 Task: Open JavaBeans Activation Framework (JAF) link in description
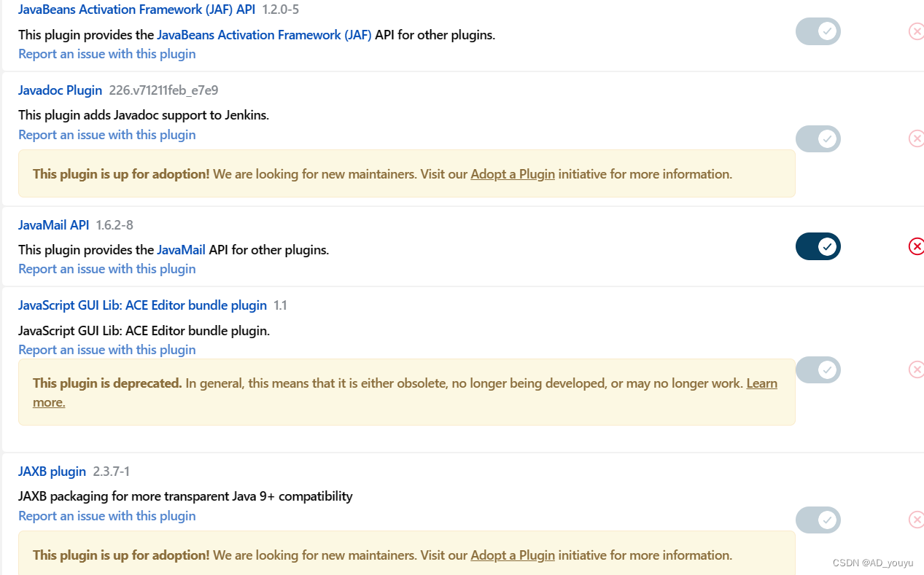[264, 34]
